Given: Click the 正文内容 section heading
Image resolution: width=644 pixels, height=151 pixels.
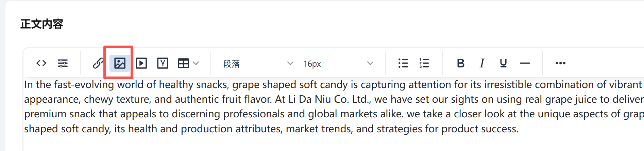Looking at the screenshot, I should tap(41, 24).
